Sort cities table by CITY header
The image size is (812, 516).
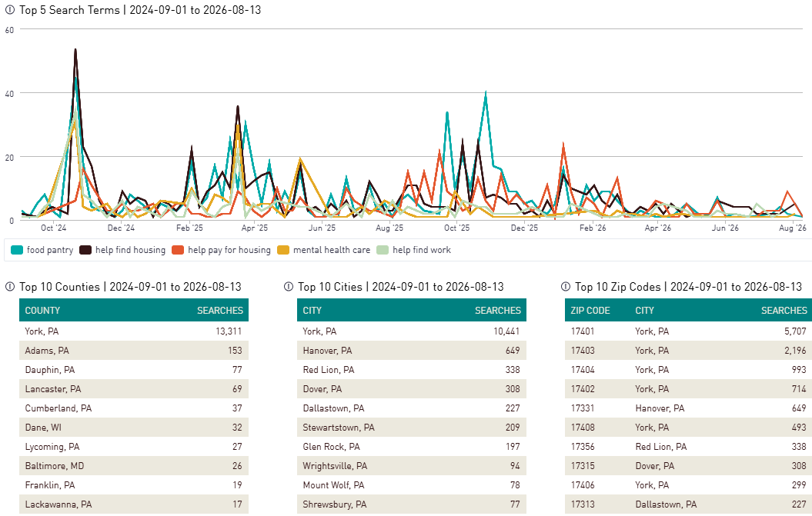coord(312,311)
